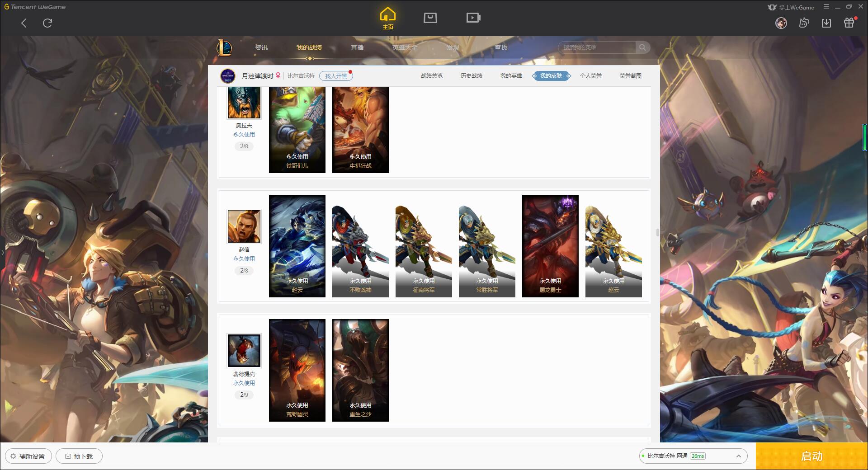The image size is (868, 470).
Task: Click the 找人开黑 button
Action: 336,76
